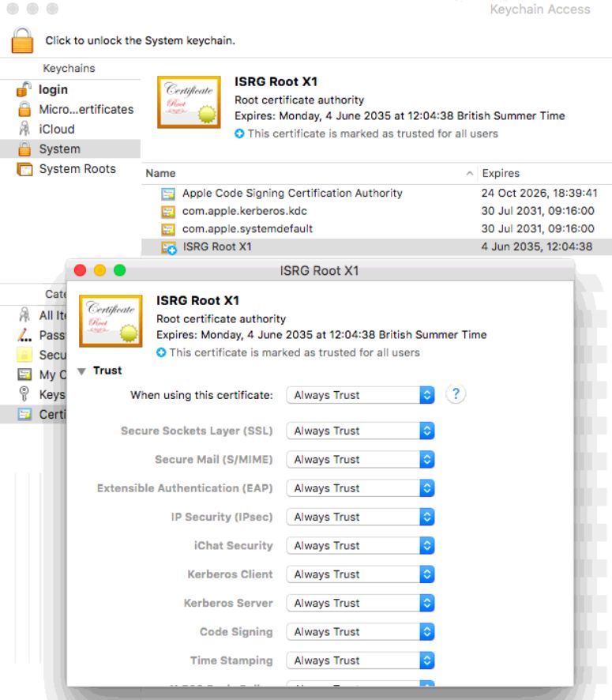Image resolution: width=612 pixels, height=700 pixels.
Task: Click the trusted plus badge in dialog
Action: coord(161,352)
